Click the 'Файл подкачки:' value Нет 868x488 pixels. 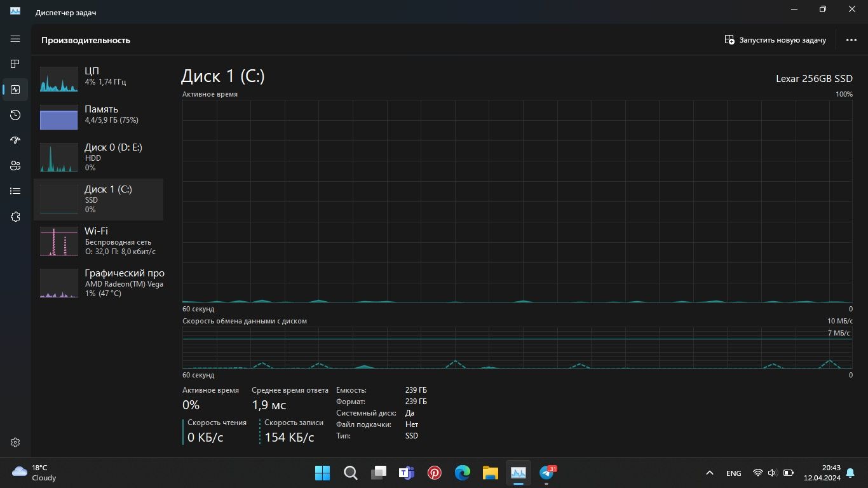(412, 424)
